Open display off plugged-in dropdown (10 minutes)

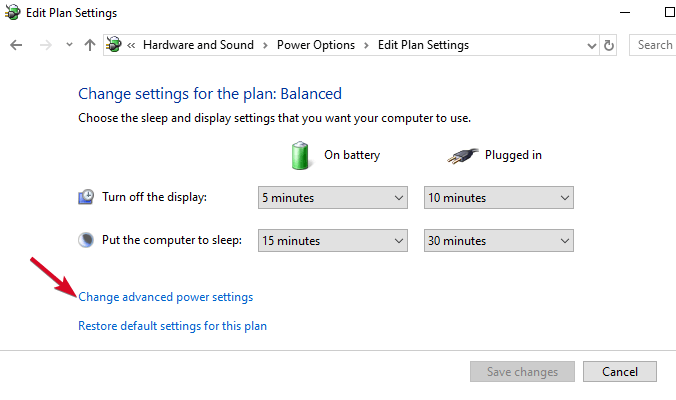coord(499,198)
